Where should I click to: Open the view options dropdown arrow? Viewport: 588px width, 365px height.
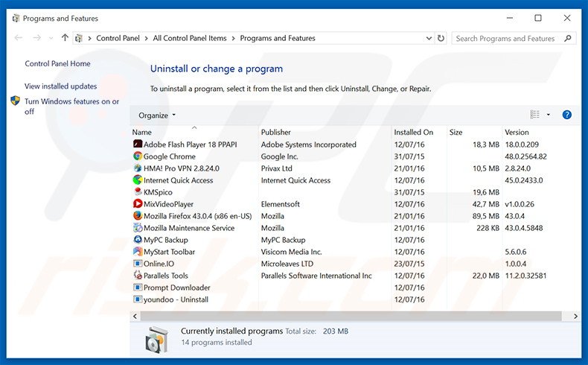(x=549, y=115)
